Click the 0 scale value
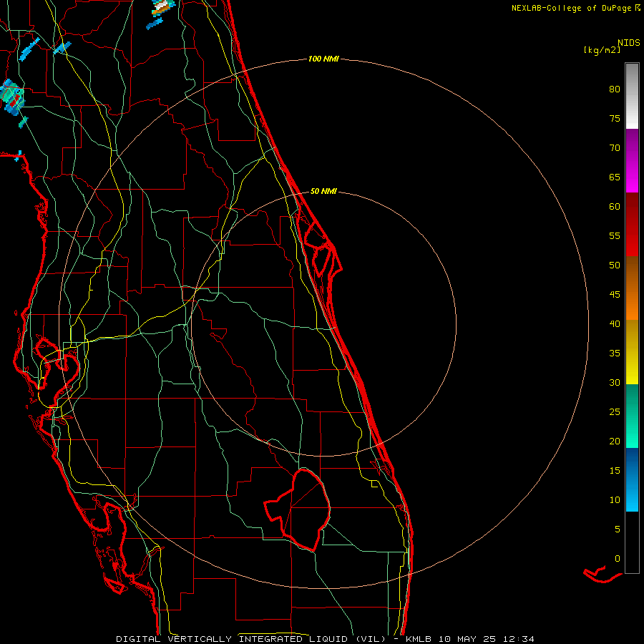Image resolution: width=644 pixels, height=644 pixels. 618,559
